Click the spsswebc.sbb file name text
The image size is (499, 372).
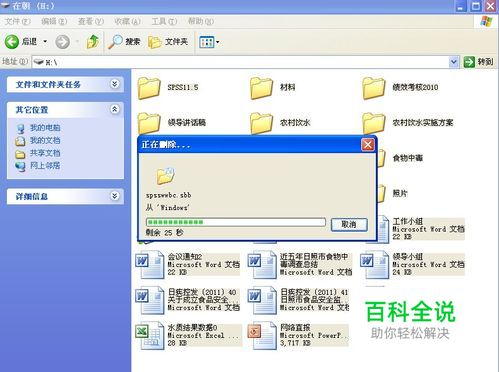pyautogui.click(x=169, y=195)
